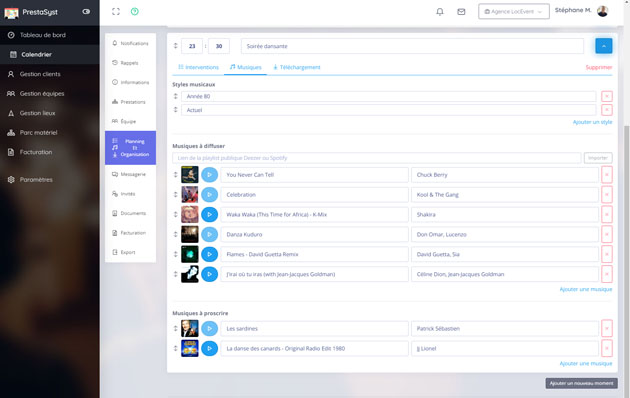Open mail envelope icon in header
Screen dimensions: 630x398
[461, 12]
